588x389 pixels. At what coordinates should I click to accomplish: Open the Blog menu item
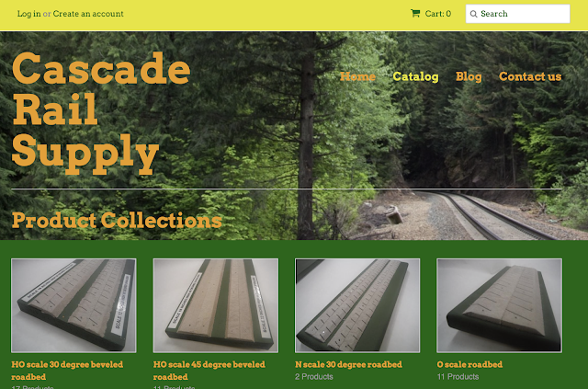point(469,76)
